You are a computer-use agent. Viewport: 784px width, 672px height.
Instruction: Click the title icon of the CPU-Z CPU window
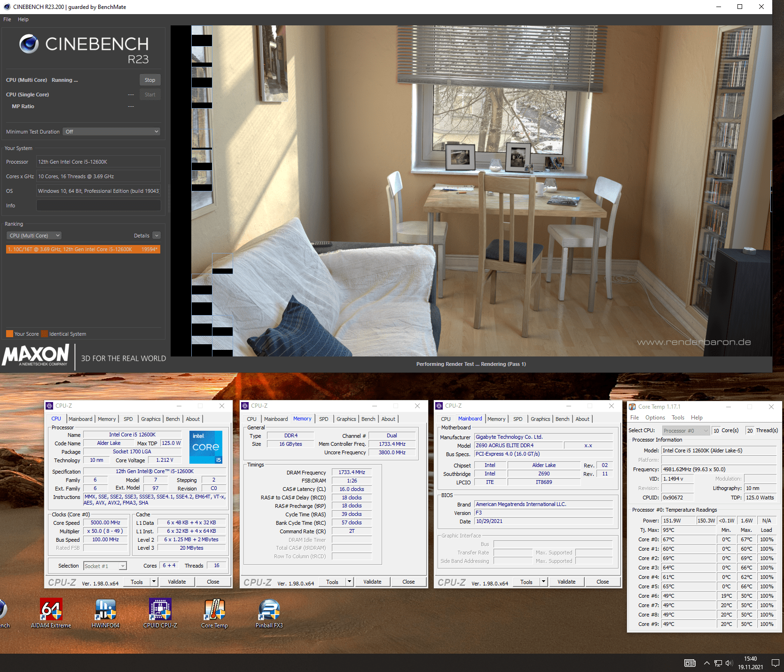tap(49, 406)
